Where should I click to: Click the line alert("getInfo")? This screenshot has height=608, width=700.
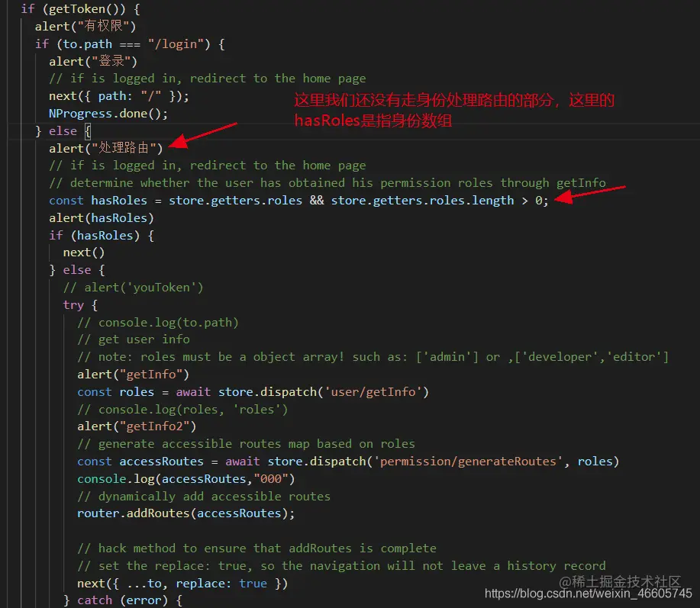click(x=133, y=375)
